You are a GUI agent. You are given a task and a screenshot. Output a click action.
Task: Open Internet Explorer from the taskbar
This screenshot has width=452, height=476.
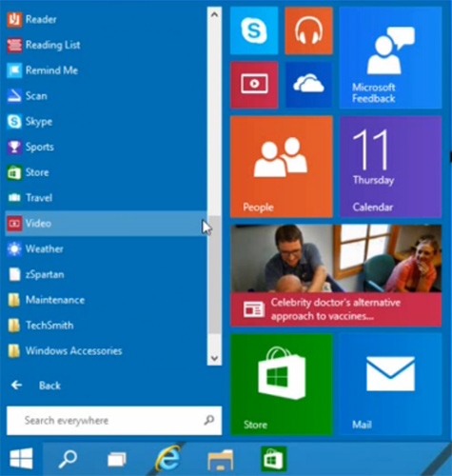[168, 459]
